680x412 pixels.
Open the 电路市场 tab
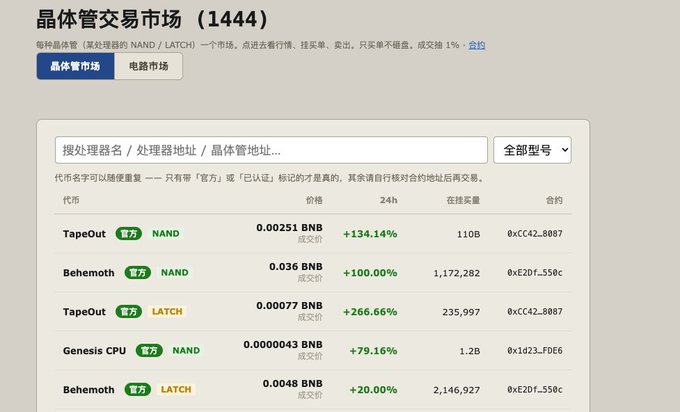148,66
